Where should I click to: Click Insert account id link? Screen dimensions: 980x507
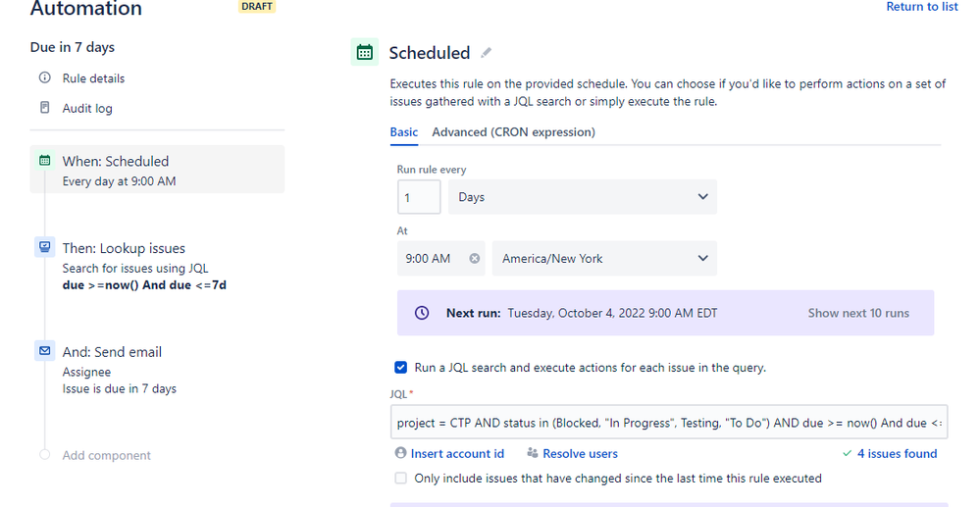pyautogui.click(x=457, y=453)
